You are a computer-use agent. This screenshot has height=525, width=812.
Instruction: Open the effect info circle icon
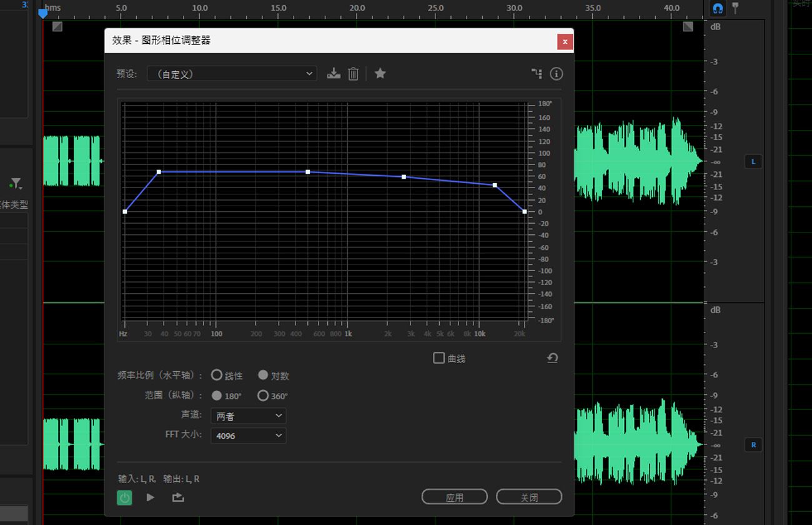[x=556, y=74]
